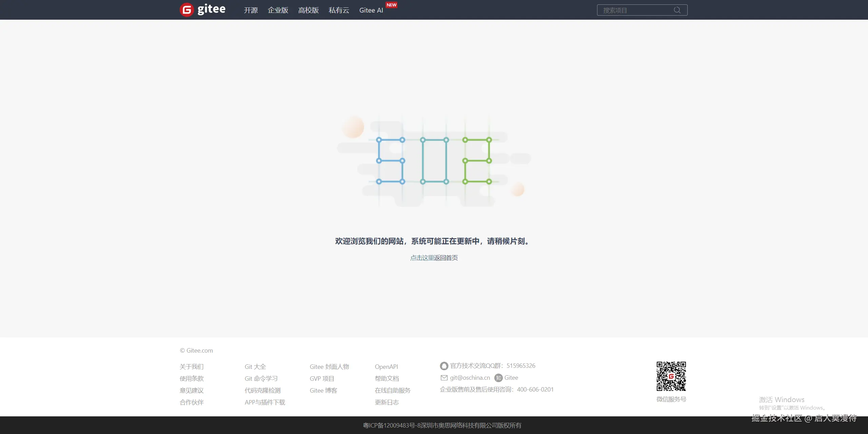Viewport: 868px width, 434px height.
Task: Click the WeChat 微信服务号 QR code
Action: [671, 377]
